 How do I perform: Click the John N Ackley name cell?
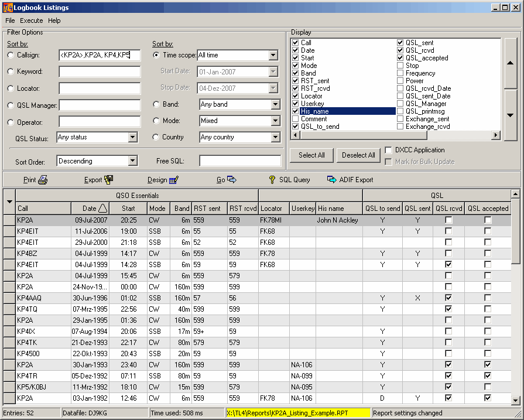(x=339, y=220)
